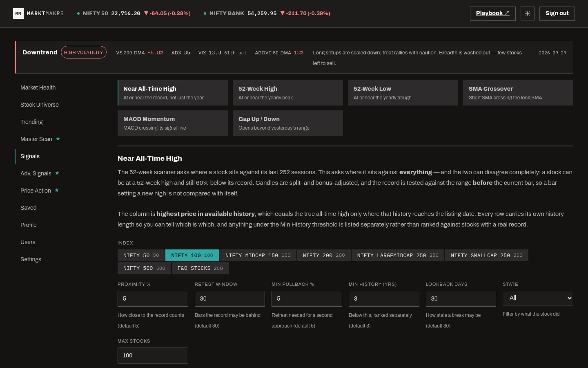Click the Max Stocks input field
Viewport: 588px width, 368px height.
coord(153,355)
